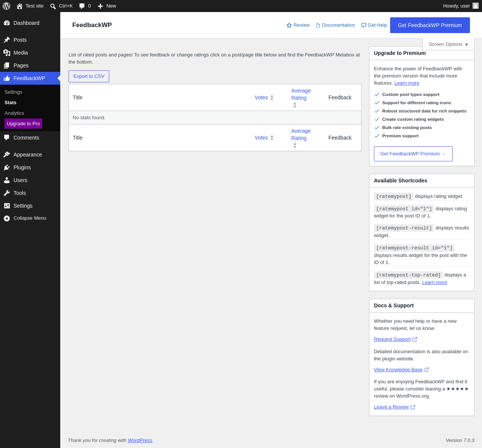Click the [ratemypost id="1"] shortcode
The height and width of the screenshot is (448, 482).
(404, 209)
